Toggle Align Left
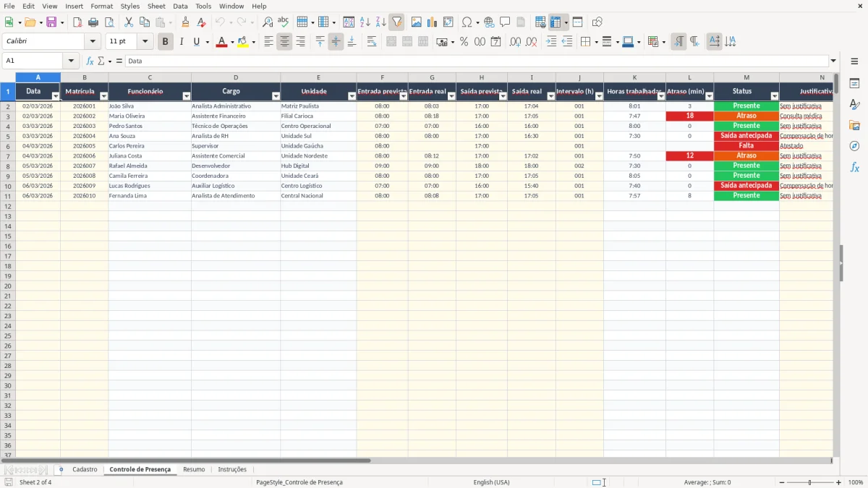Viewport: 868px width, 488px height. pyautogui.click(x=268, y=42)
